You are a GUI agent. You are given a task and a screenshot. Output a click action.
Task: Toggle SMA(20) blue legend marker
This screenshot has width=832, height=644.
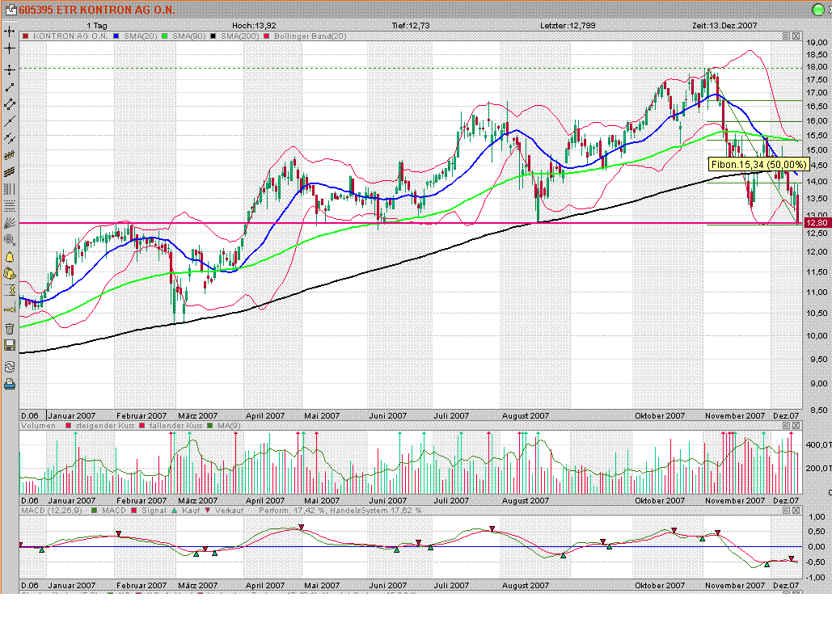(x=117, y=36)
